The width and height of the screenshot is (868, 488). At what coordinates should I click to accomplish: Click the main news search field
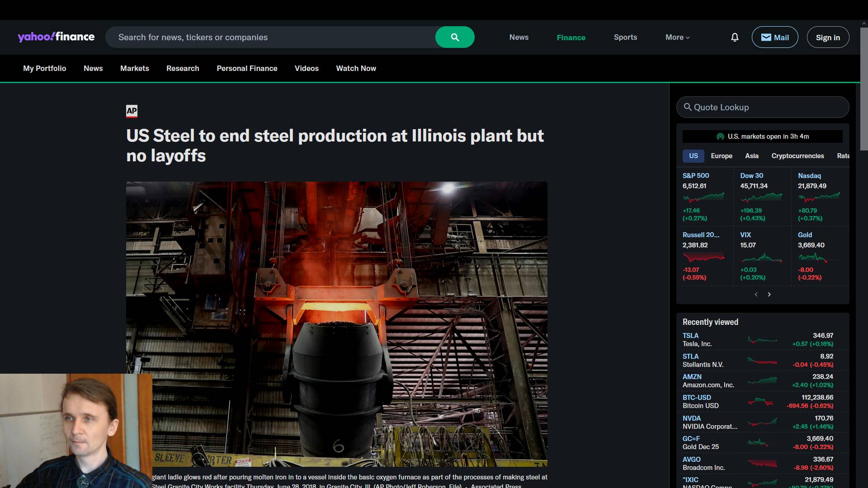[271, 37]
